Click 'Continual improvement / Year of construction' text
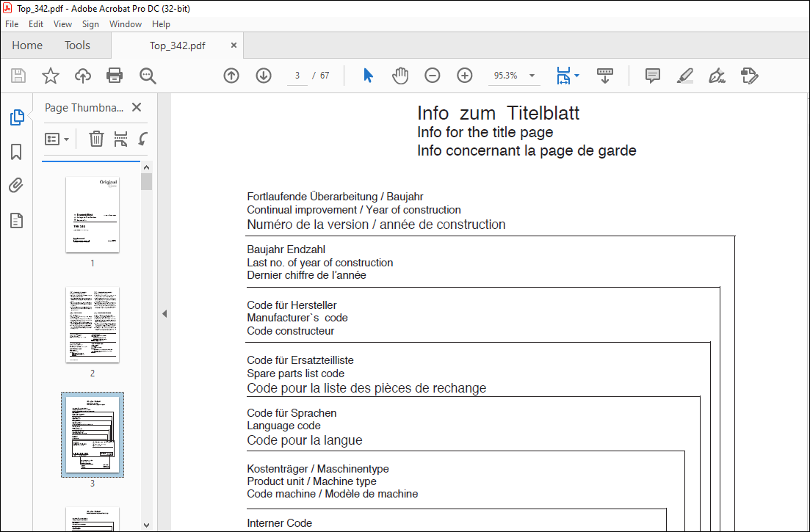The width and height of the screenshot is (810, 532). [354, 210]
